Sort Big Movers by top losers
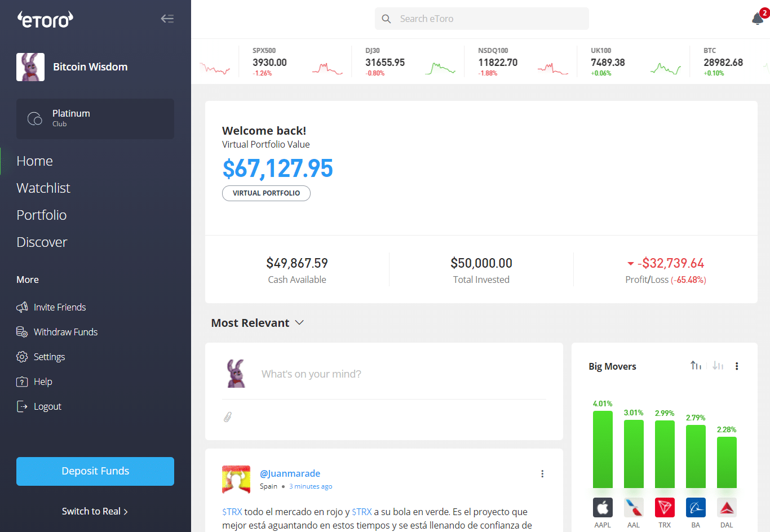This screenshot has width=770, height=532. click(718, 366)
